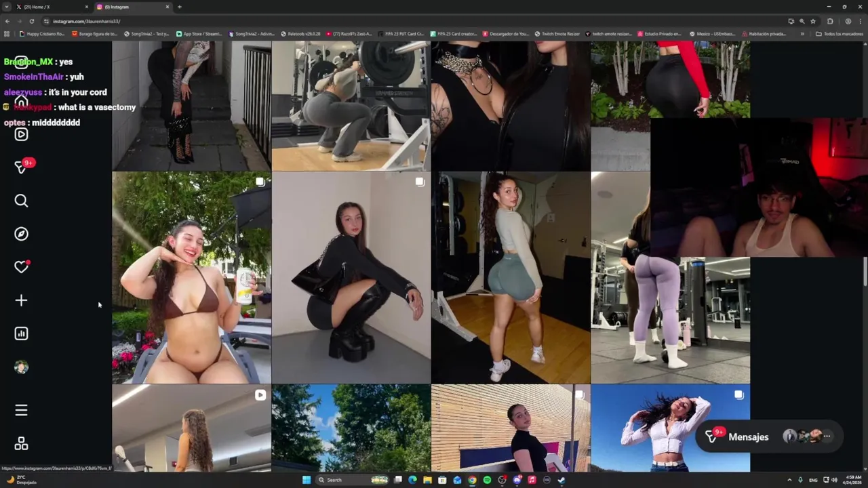
Task: Open the 'Paletools v26.0.28' bookmark
Action: coord(300,34)
